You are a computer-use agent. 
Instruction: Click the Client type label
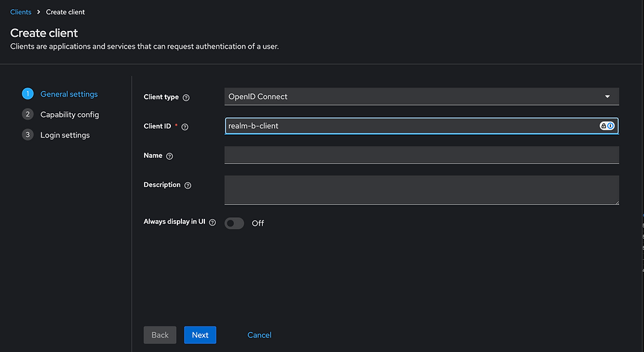(161, 97)
